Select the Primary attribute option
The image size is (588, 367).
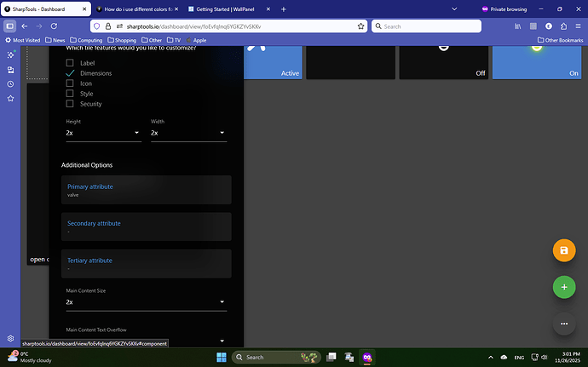(146, 190)
